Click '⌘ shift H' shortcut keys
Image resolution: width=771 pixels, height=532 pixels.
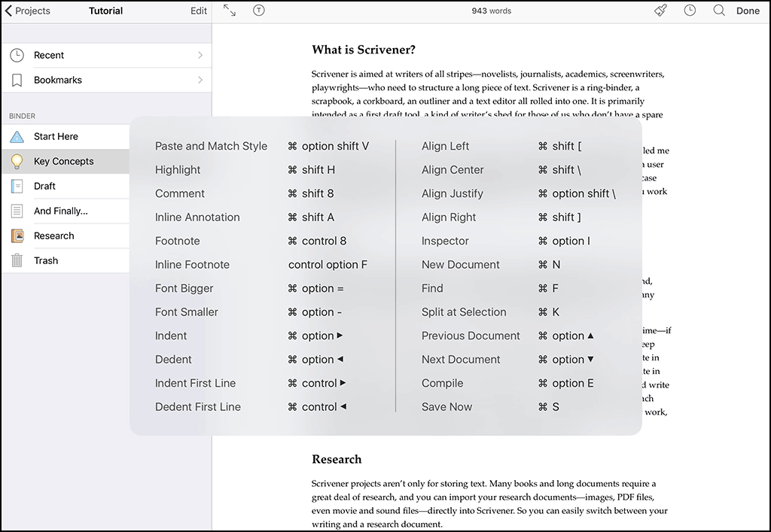click(312, 170)
